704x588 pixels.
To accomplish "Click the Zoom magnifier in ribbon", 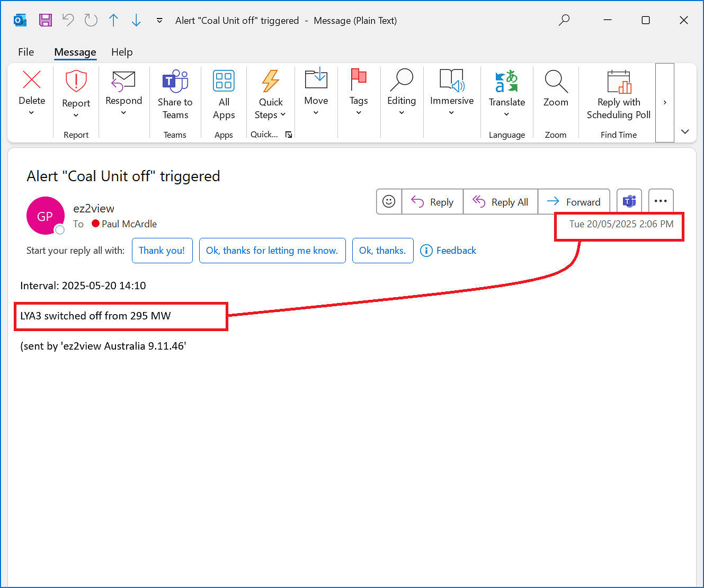I will 556,81.
